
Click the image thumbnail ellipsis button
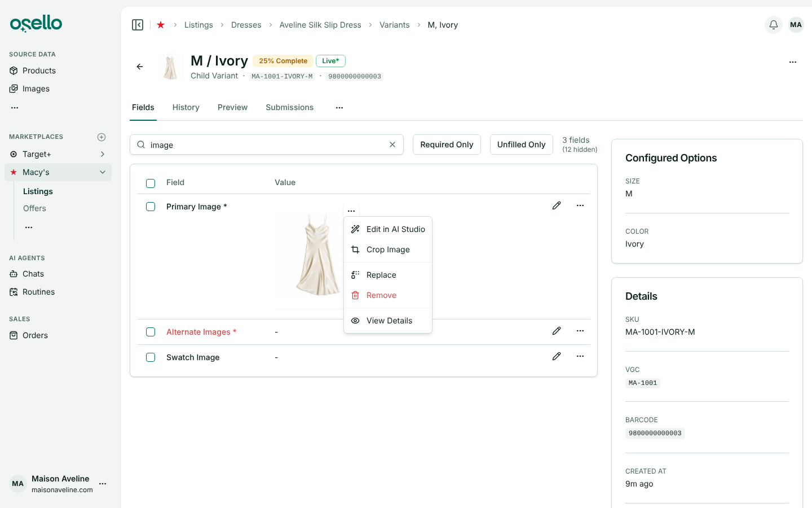pos(351,211)
